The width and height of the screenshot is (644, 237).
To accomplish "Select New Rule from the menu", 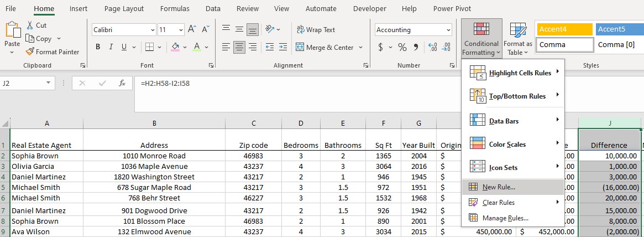I will (x=498, y=187).
